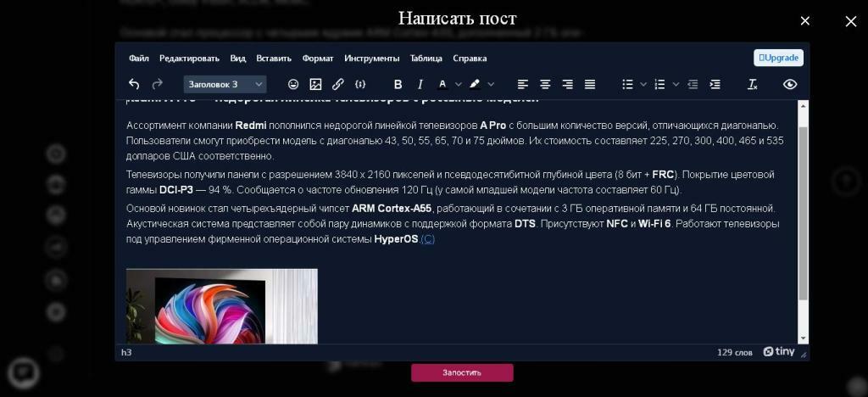The height and width of the screenshot is (397, 868).
Task: Insert a link with the chain icon
Action: click(337, 84)
